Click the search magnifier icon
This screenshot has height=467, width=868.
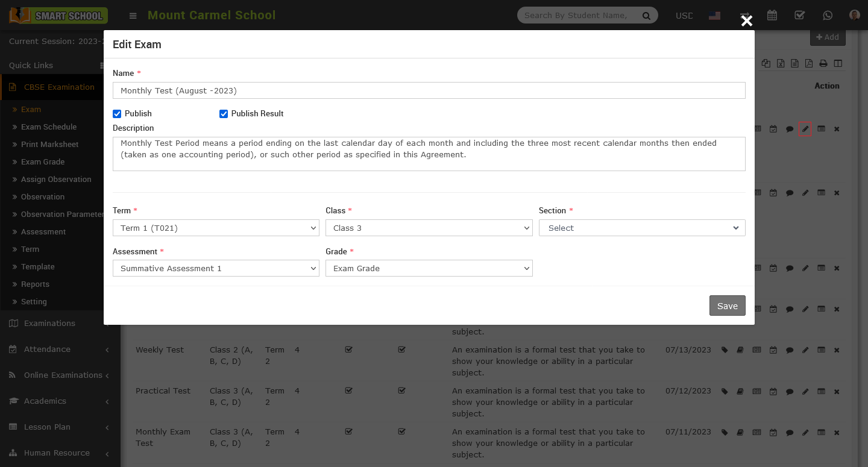click(x=646, y=16)
